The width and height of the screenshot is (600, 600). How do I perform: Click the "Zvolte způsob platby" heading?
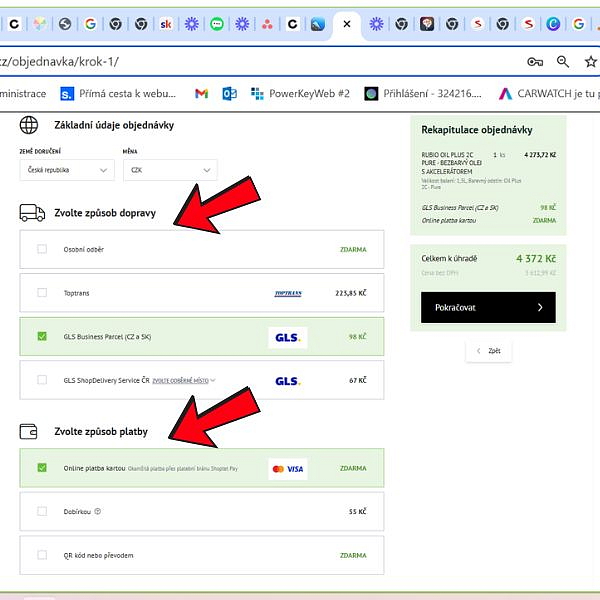[x=101, y=431]
